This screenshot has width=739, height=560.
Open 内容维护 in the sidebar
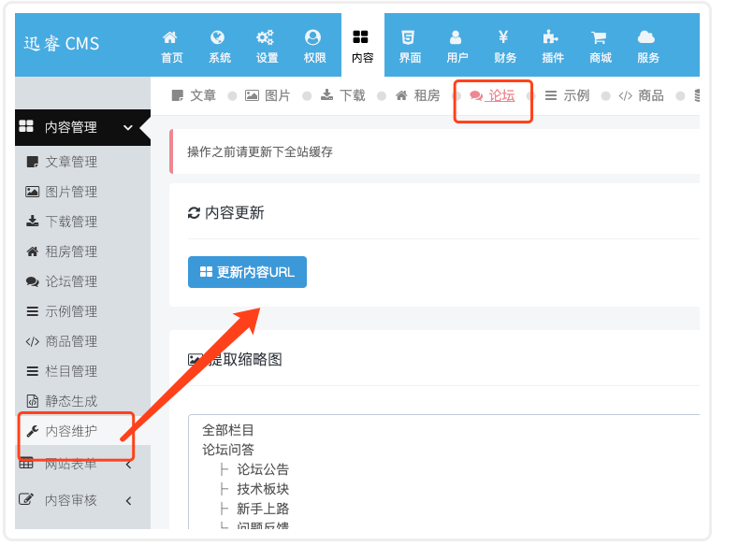(71, 431)
